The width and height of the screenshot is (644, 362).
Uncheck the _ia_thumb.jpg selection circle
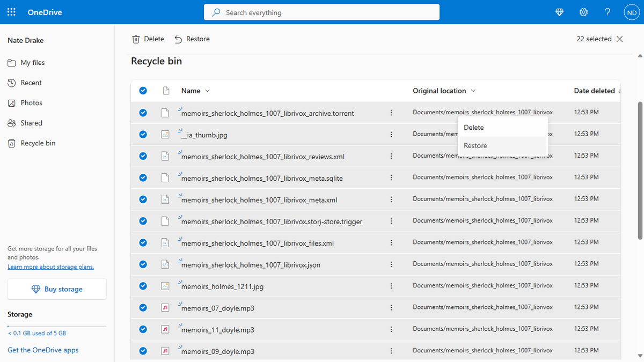(x=143, y=134)
